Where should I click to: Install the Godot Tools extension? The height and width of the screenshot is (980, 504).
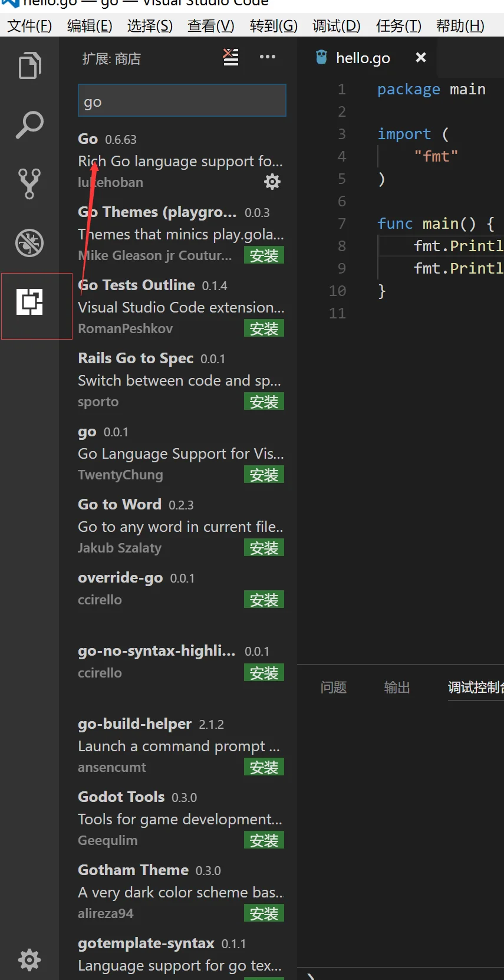click(264, 840)
